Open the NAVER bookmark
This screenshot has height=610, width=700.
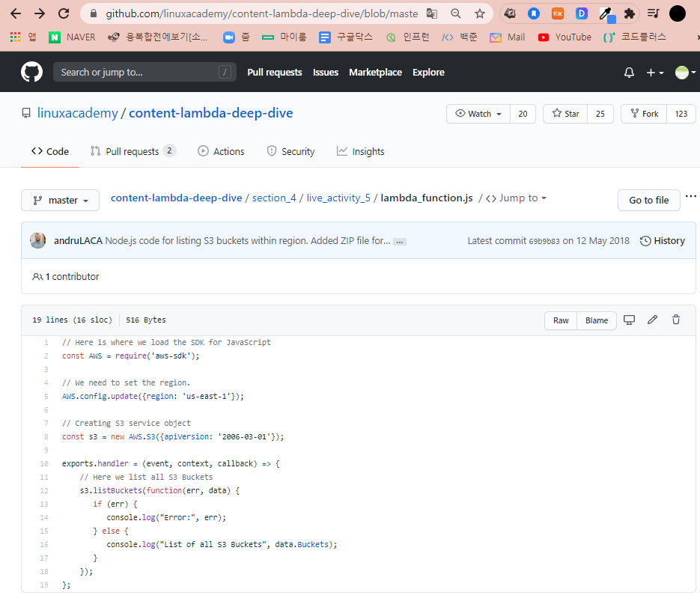72,37
